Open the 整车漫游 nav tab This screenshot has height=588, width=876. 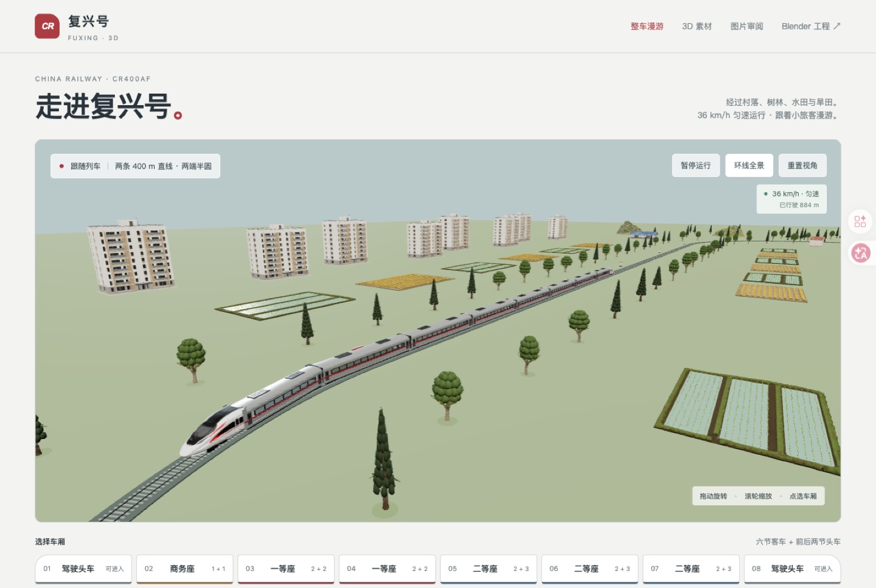pos(647,26)
